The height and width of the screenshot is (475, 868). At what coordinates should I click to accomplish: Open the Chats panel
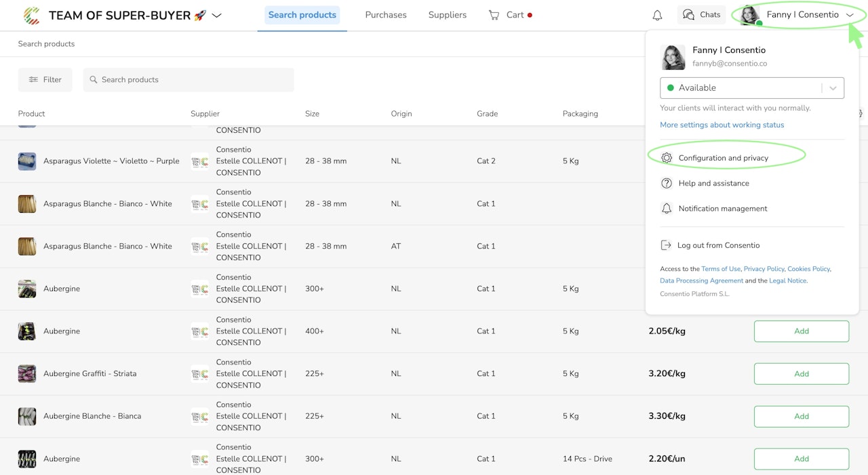(x=701, y=15)
